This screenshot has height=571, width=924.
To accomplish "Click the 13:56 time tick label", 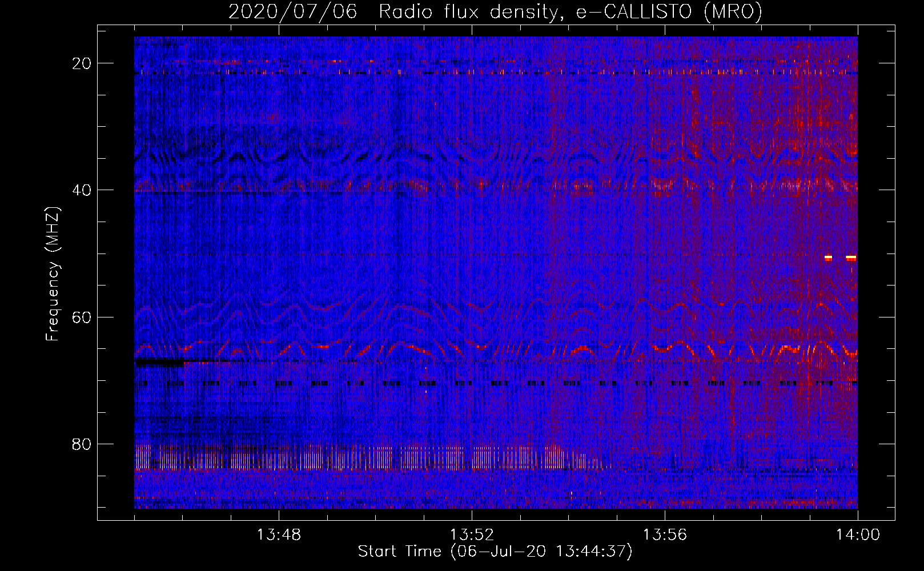I will [x=665, y=535].
